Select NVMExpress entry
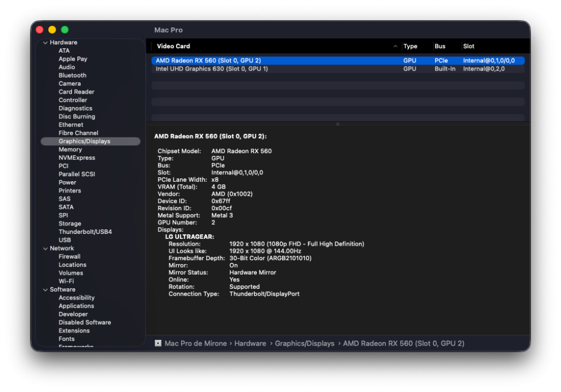The image size is (561, 392). click(x=77, y=158)
